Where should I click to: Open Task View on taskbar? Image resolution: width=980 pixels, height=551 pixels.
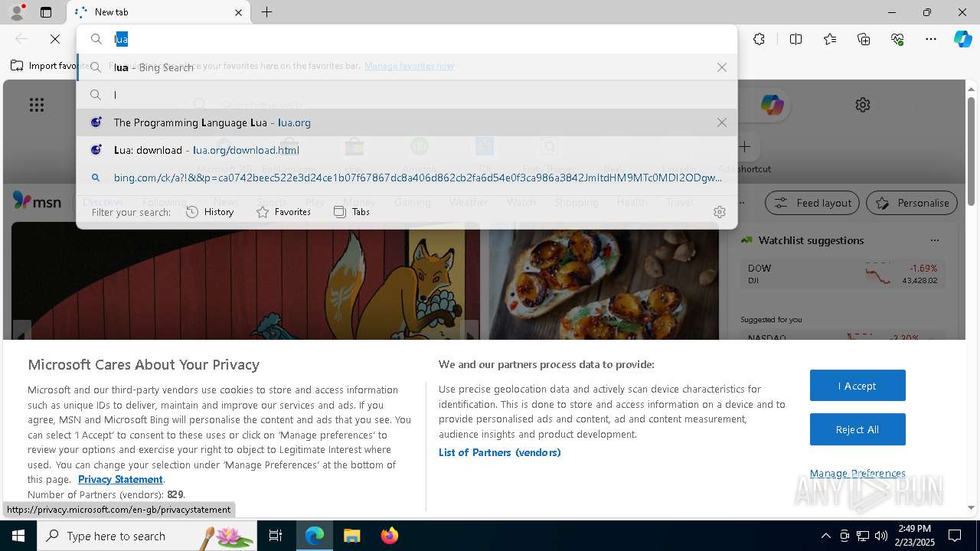tap(276, 536)
